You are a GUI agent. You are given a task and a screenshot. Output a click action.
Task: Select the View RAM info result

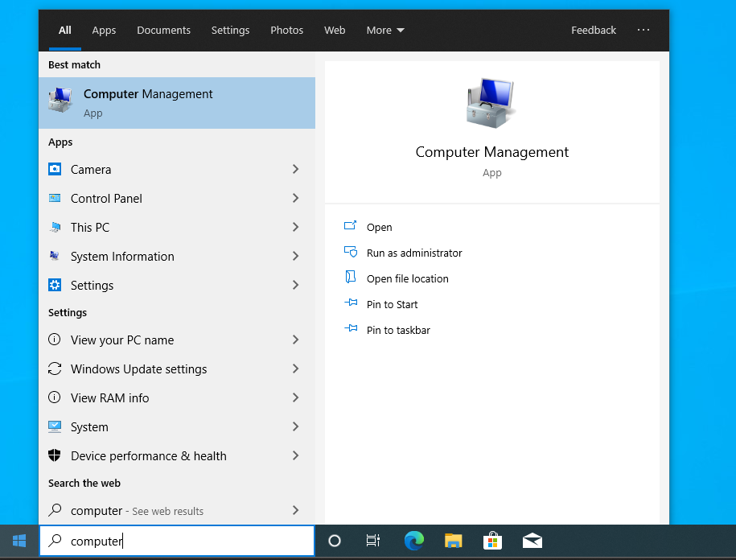click(x=177, y=397)
